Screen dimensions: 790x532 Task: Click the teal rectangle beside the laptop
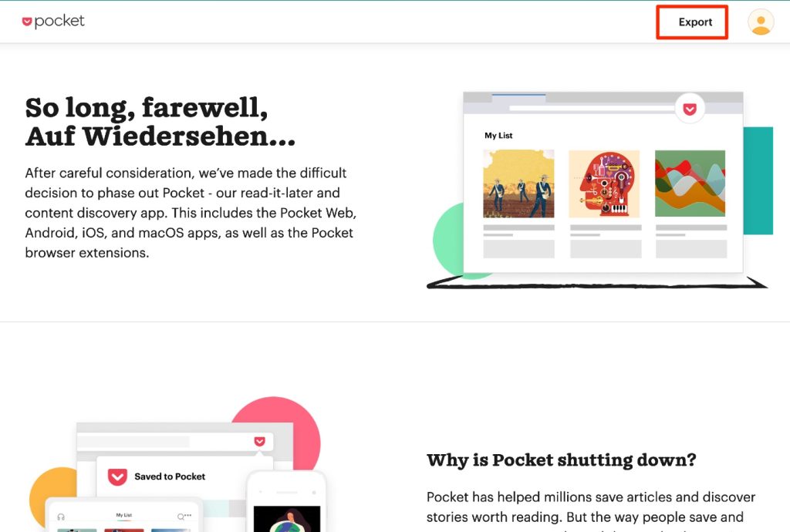click(x=758, y=180)
